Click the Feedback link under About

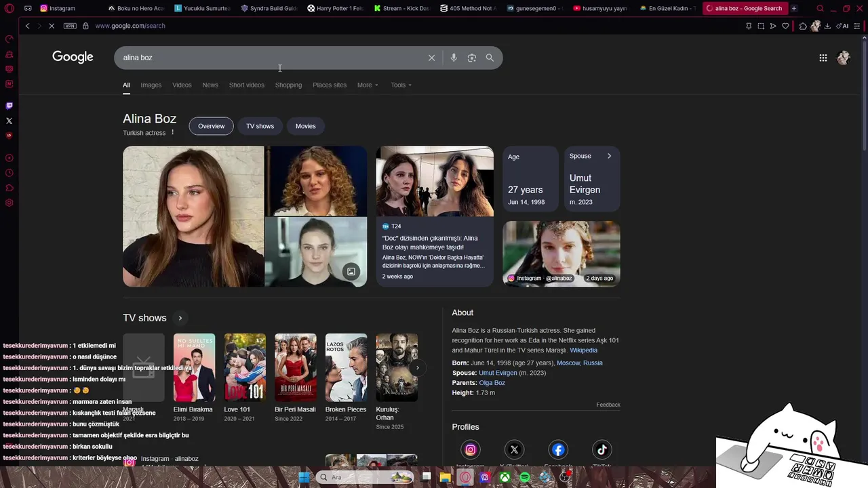click(x=608, y=405)
